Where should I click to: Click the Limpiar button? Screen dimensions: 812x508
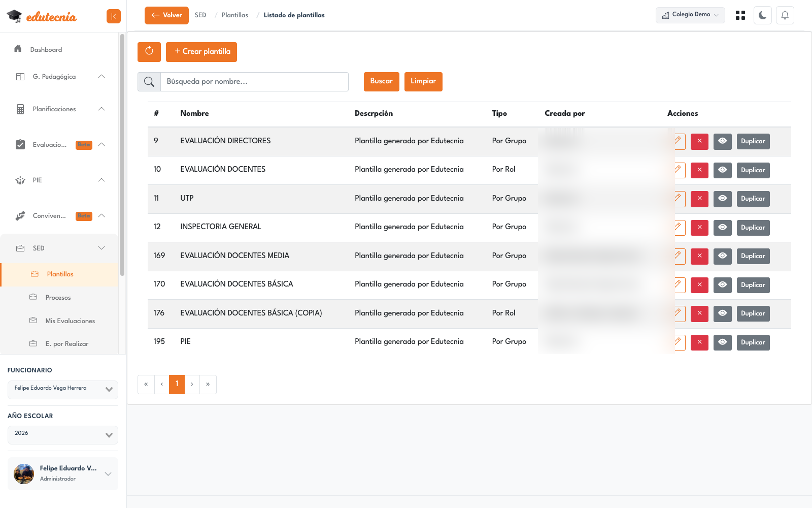423,82
